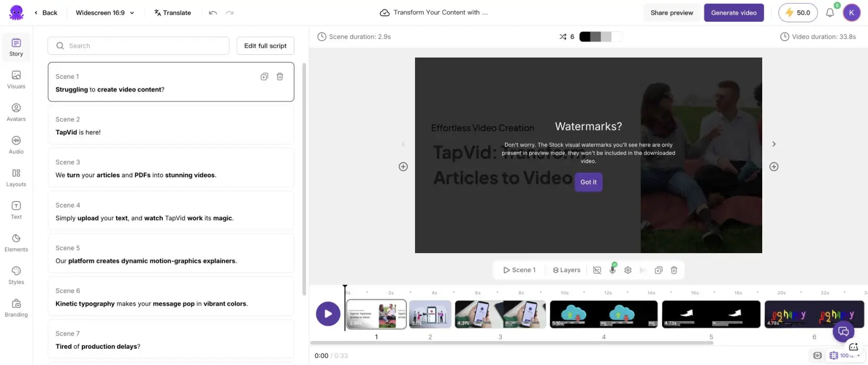Select timeline clip 3 with phone footage

click(500, 314)
